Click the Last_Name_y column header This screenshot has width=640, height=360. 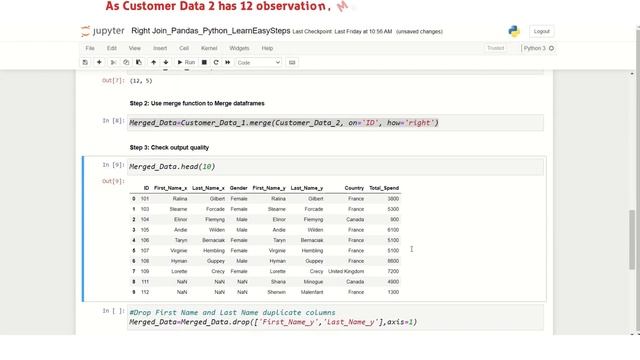click(307, 188)
